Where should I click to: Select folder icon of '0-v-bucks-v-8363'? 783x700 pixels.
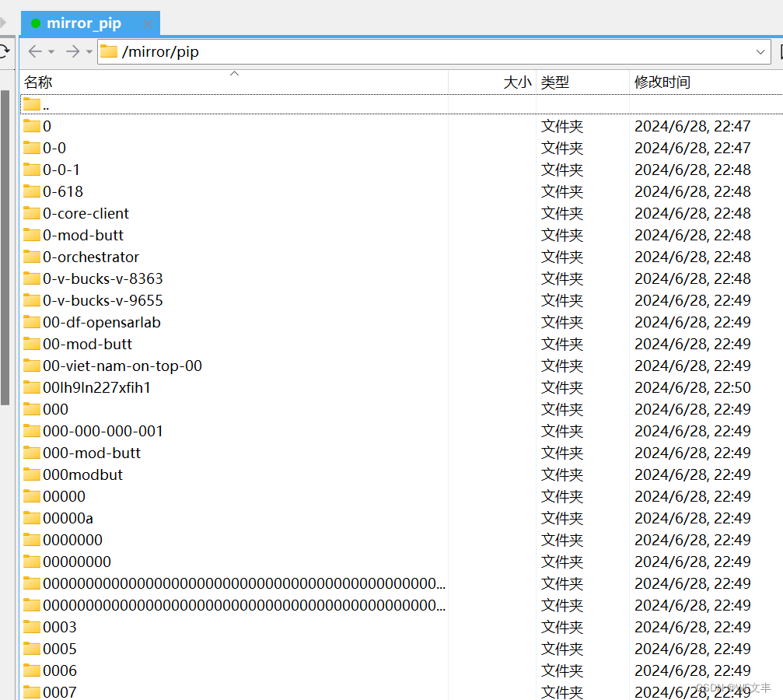[31, 278]
